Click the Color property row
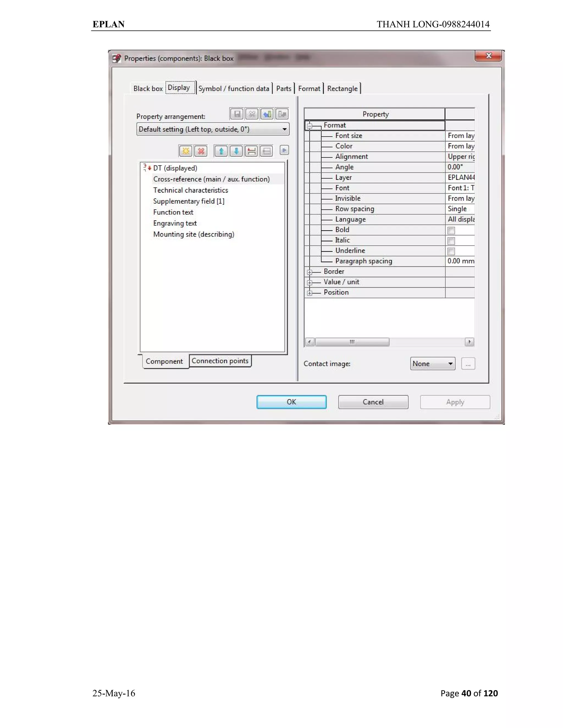This screenshot has width=563, height=728. [390, 146]
